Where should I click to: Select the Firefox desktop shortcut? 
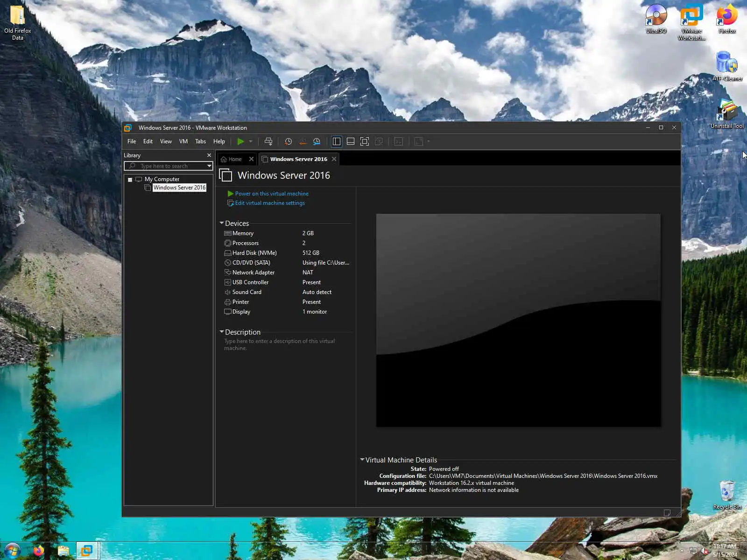coord(727,19)
